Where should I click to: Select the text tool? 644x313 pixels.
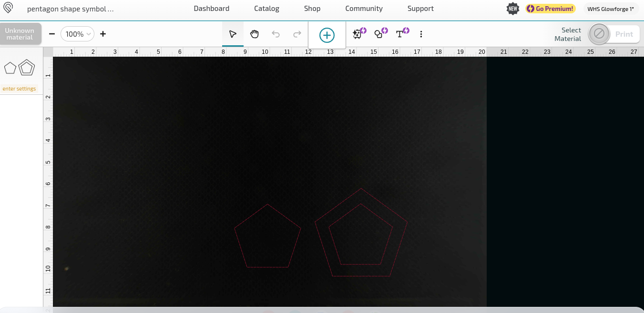coord(400,34)
